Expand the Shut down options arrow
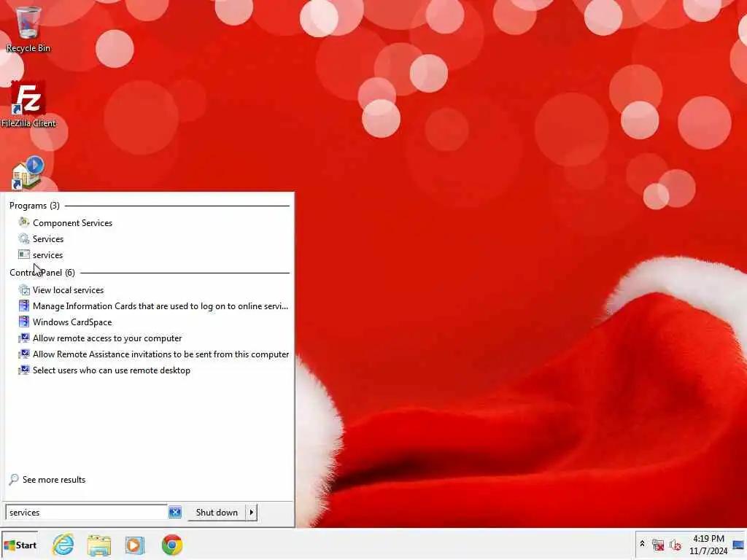747x560 pixels. [x=252, y=513]
